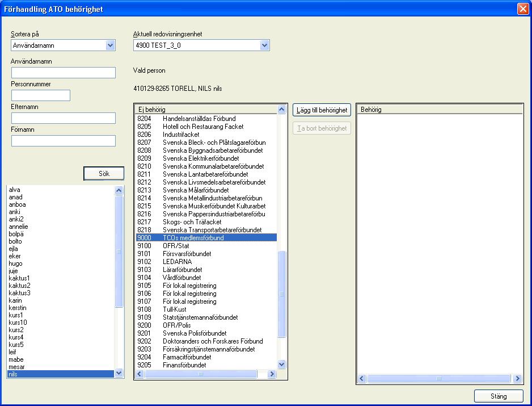The image size is (532, 406).
Task: Select 8204 Handelsanställdas Förbund row
Action: (206, 119)
